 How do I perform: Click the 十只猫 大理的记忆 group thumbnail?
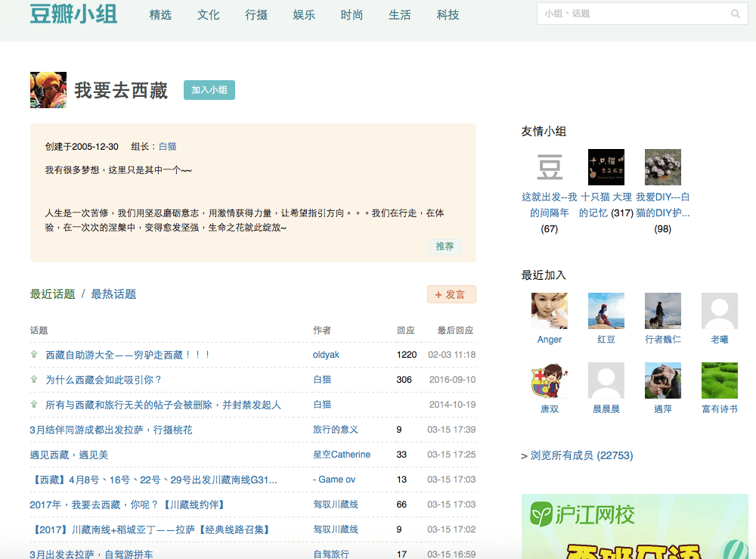pyautogui.click(x=606, y=166)
